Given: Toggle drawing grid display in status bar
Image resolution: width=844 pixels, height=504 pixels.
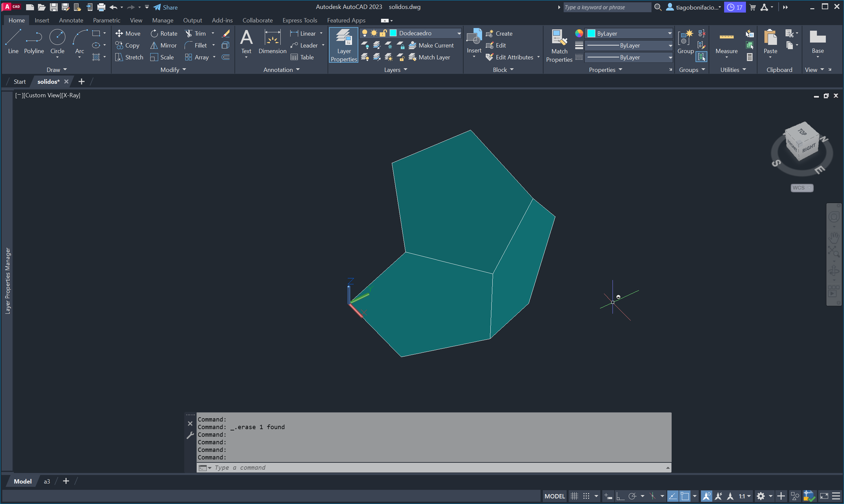Looking at the screenshot, I should coord(574,496).
